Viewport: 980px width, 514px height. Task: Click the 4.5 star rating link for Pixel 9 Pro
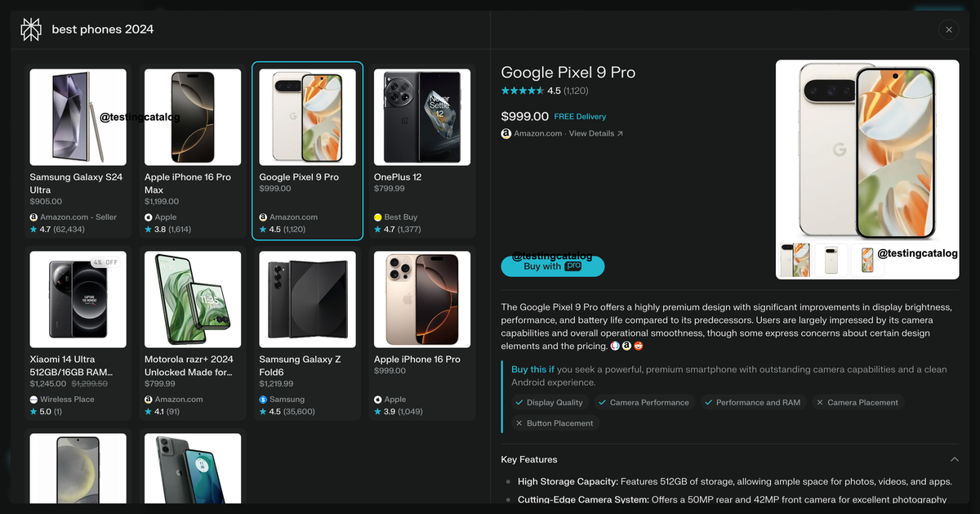click(x=545, y=90)
